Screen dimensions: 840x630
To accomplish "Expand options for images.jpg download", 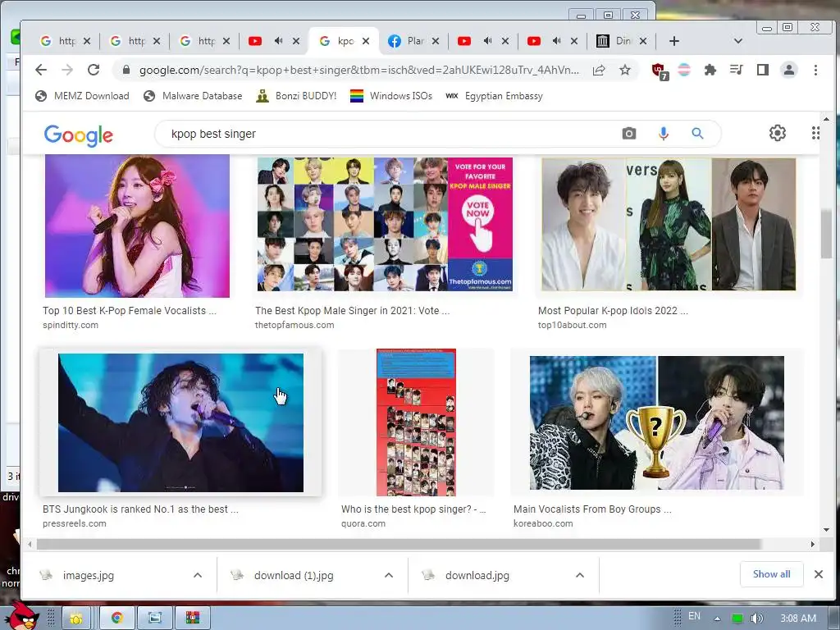I will 198,575.
